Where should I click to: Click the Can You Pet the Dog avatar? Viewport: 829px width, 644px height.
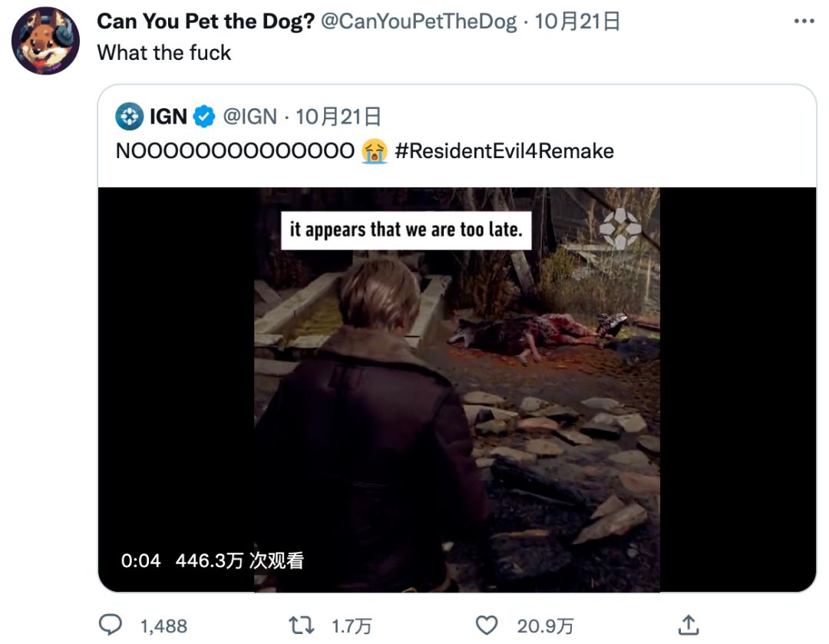point(46,41)
